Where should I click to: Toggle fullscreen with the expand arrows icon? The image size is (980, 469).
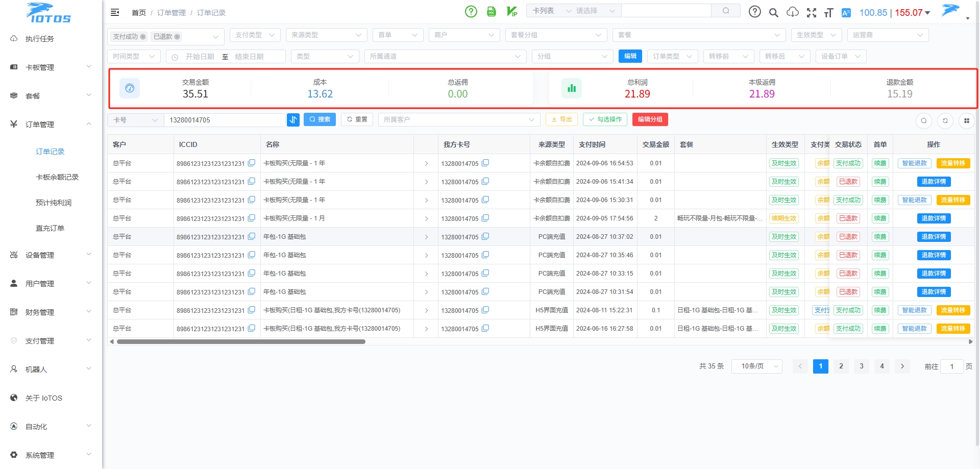point(812,13)
